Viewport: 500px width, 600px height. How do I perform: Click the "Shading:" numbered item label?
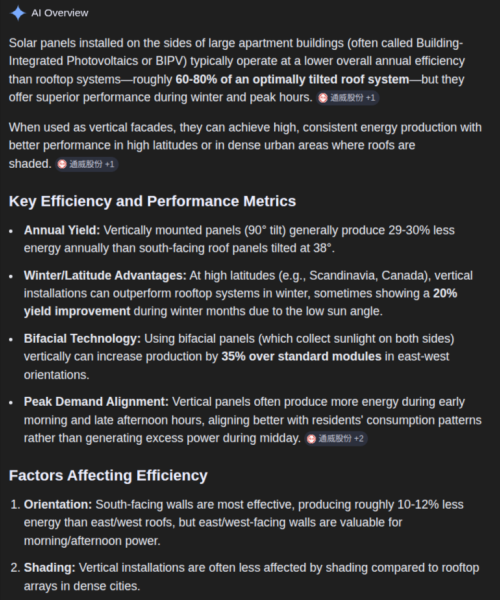(50, 568)
